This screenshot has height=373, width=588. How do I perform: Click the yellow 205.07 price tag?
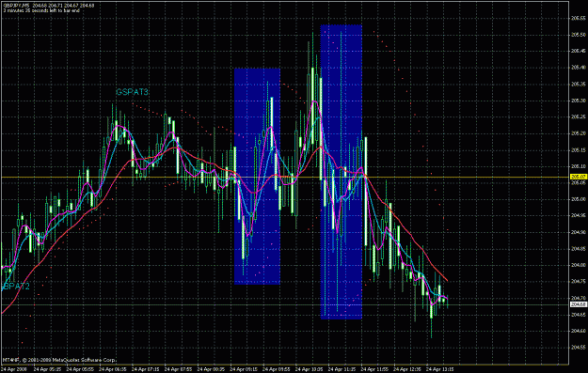[578, 177]
